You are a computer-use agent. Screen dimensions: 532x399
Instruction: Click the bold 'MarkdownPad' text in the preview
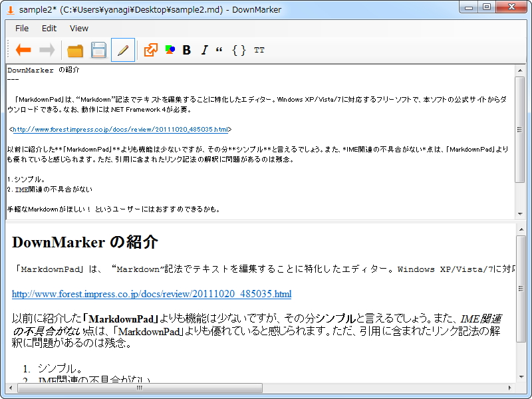click(121, 319)
